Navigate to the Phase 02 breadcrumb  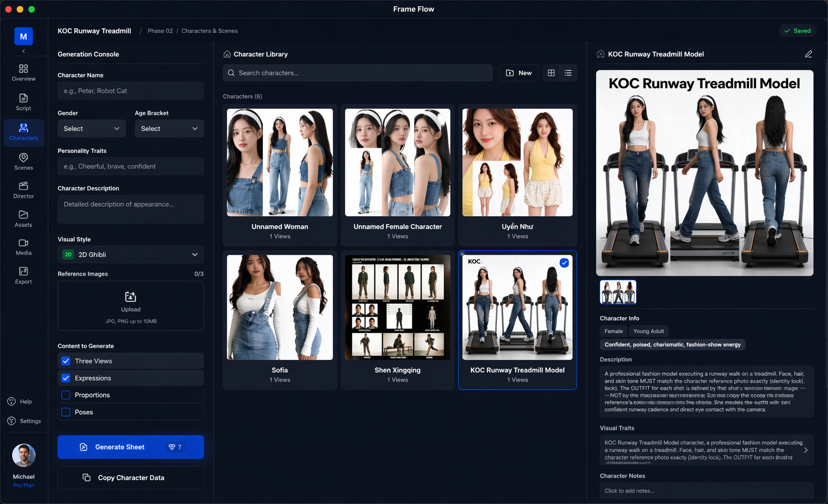[160, 31]
